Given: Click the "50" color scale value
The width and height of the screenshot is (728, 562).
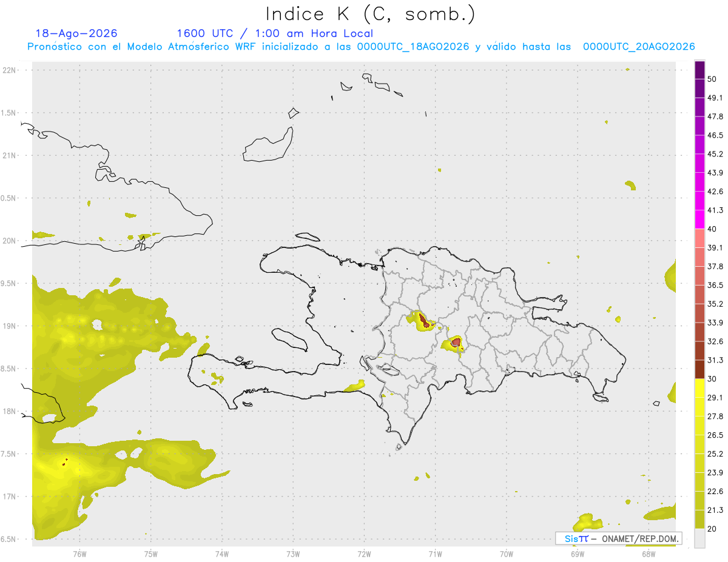Looking at the screenshot, I should pyautogui.click(x=713, y=79).
